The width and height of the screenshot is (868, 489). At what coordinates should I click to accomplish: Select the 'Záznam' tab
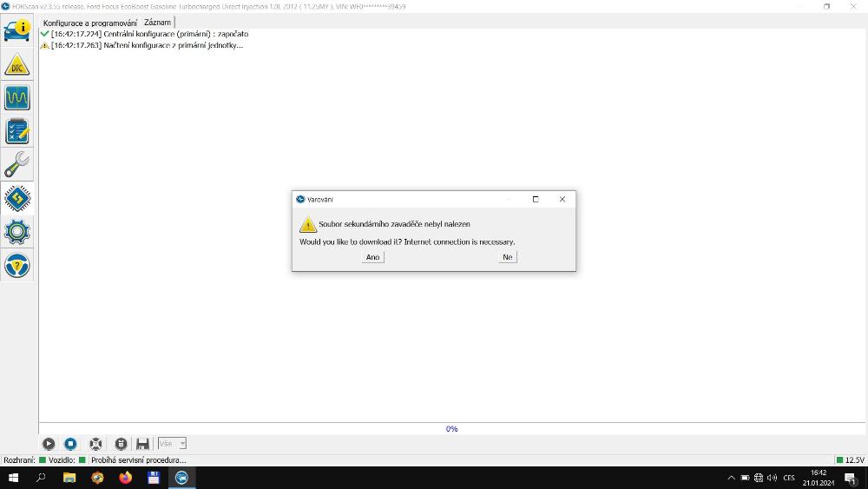click(x=157, y=22)
